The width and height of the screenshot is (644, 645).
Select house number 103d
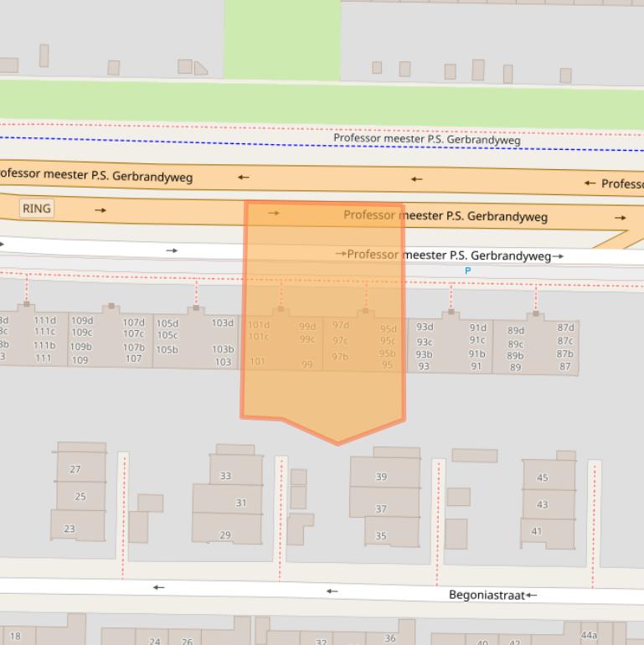(222, 323)
